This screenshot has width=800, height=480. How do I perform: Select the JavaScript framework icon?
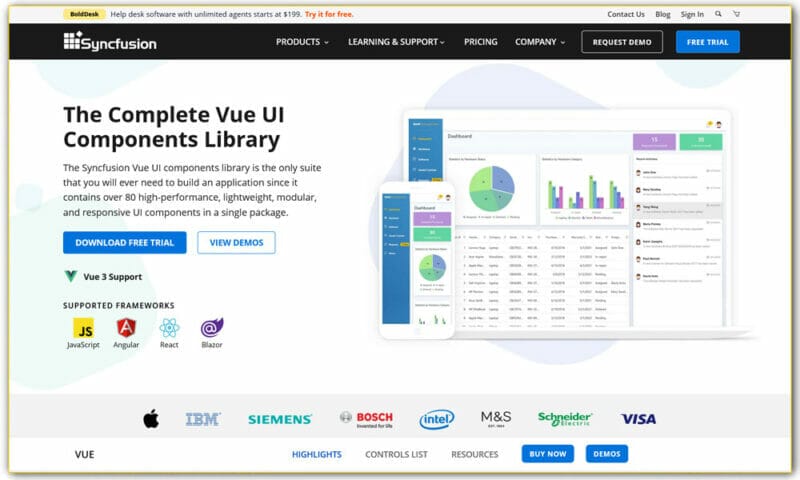tap(82, 328)
